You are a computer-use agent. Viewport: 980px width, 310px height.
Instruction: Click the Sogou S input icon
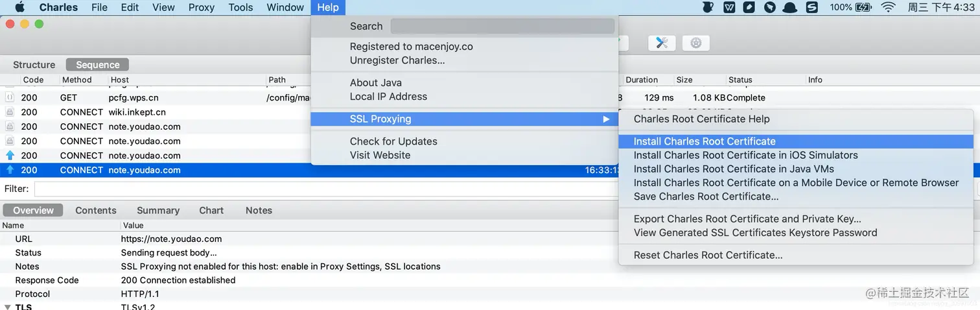coord(811,7)
